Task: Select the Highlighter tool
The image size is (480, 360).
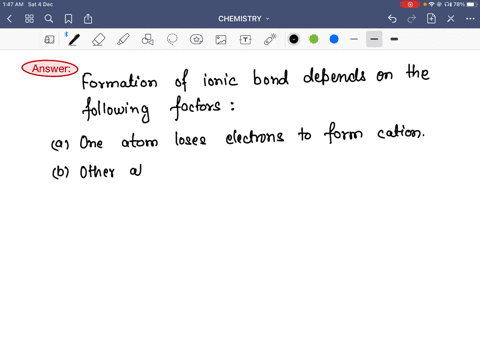Action: (x=123, y=40)
